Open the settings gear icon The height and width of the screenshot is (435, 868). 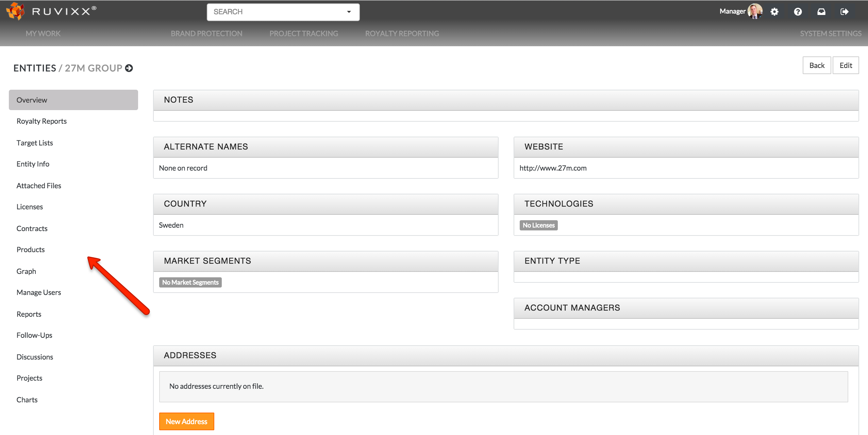pos(774,12)
